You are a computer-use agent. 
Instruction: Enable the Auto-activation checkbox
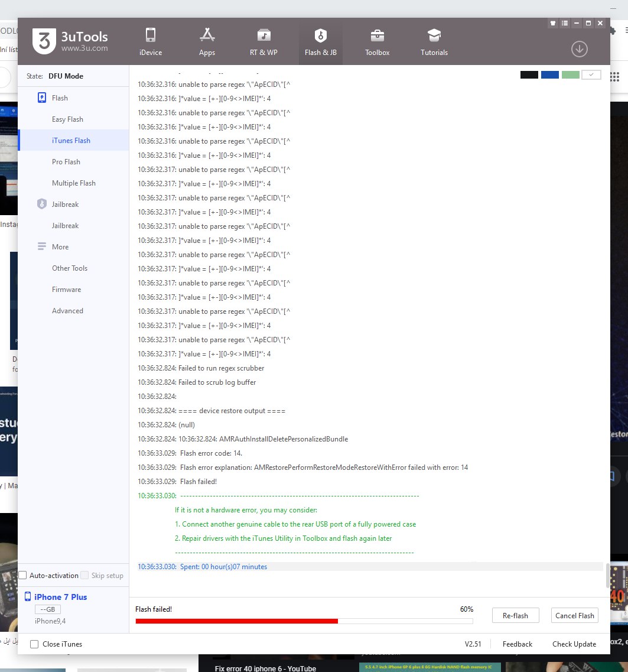click(x=22, y=575)
